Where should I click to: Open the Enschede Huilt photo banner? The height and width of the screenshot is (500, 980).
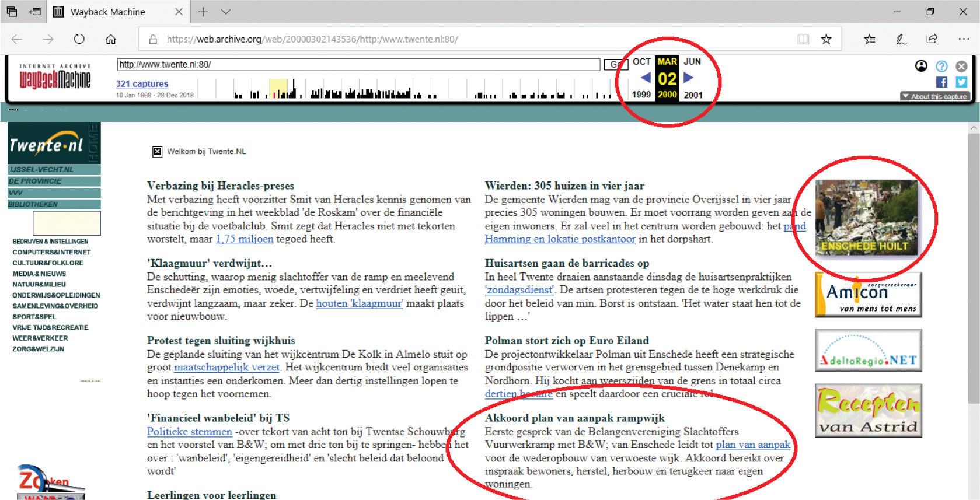[866, 217]
